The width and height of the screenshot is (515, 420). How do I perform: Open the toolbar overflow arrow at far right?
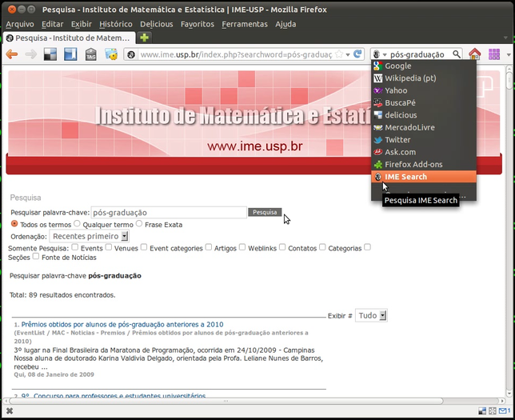pyautogui.click(x=509, y=54)
